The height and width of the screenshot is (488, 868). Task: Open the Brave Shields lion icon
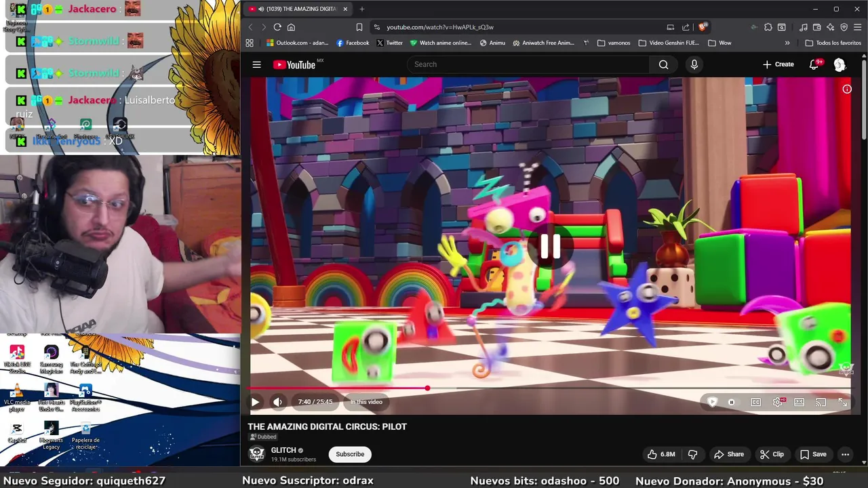(x=703, y=27)
